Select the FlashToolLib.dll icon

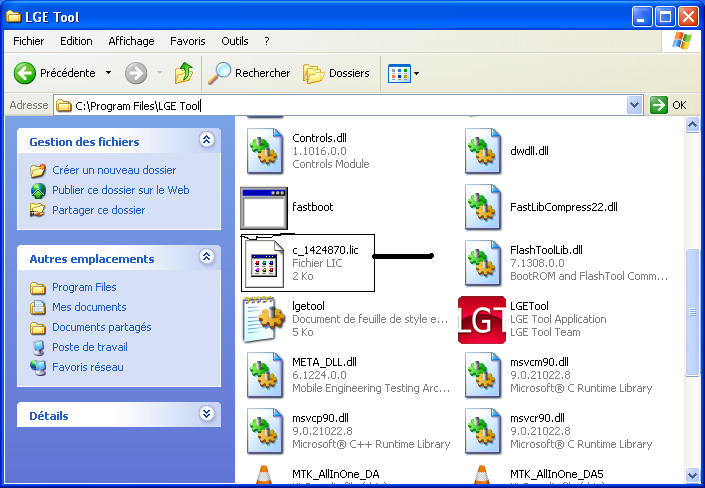[x=482, y=263]
